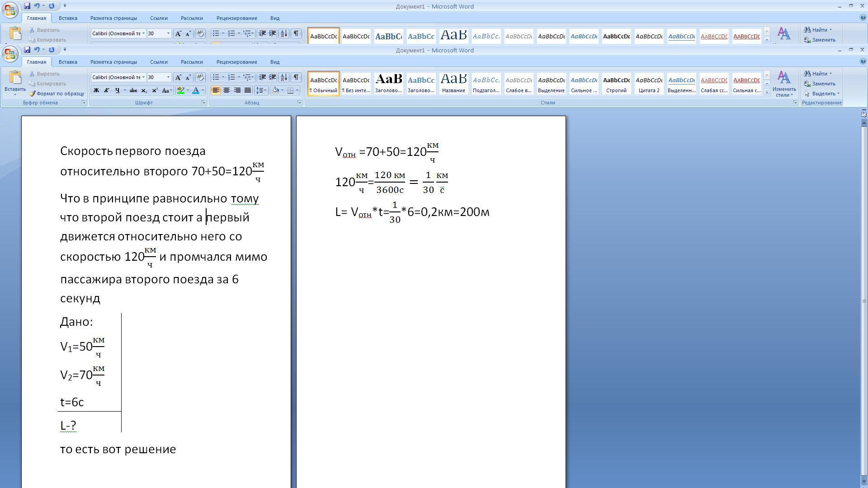Screen dimensions: 868x488
Task: Click the Заменить command
Action: [824, 84]
